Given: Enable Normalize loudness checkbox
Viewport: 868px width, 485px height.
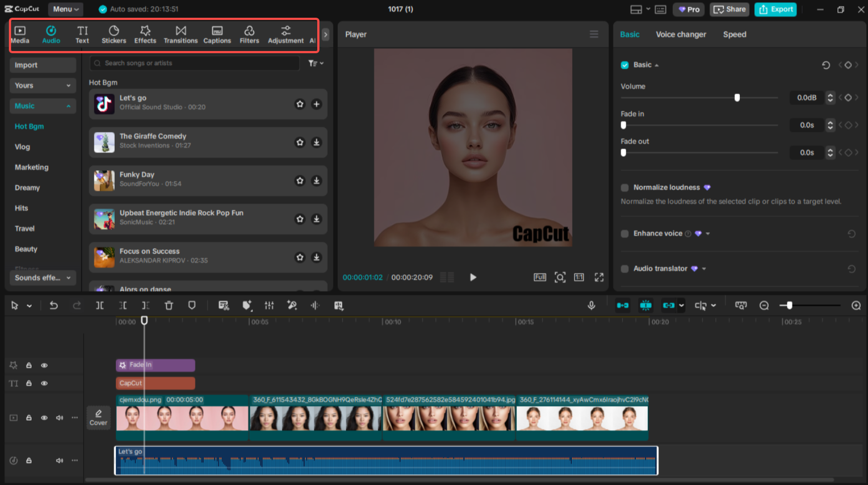Looking at the screenshot, I should click(x=625, y=188).
